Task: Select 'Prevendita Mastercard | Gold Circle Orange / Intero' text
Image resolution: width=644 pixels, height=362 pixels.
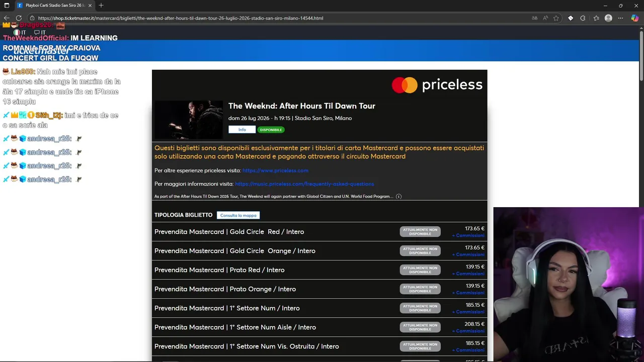Action: pos(235,251)
